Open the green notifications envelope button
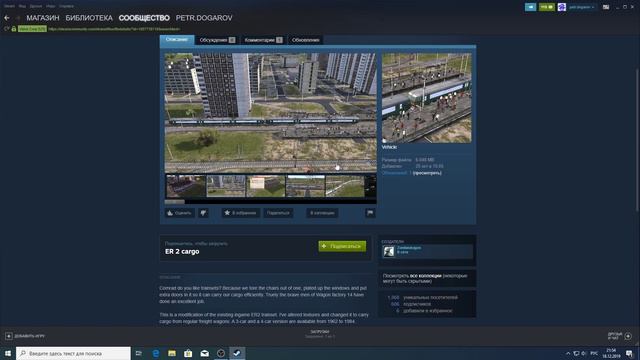This screenshot has height=360, width=640. point(547,7)
